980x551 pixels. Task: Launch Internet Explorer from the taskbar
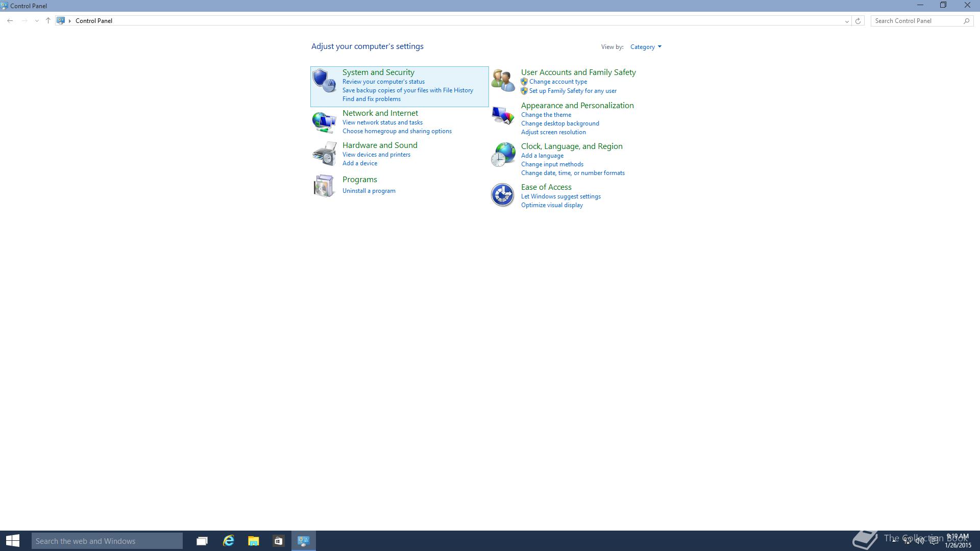pos(228,541)
